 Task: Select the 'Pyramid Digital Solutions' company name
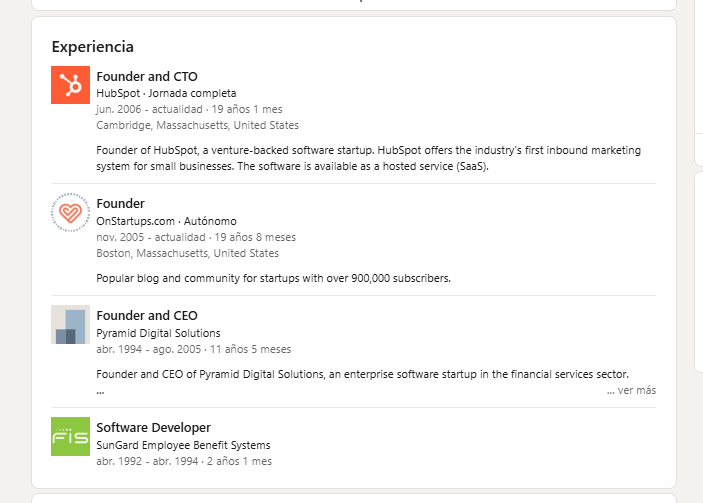click(x=158, y=334)
